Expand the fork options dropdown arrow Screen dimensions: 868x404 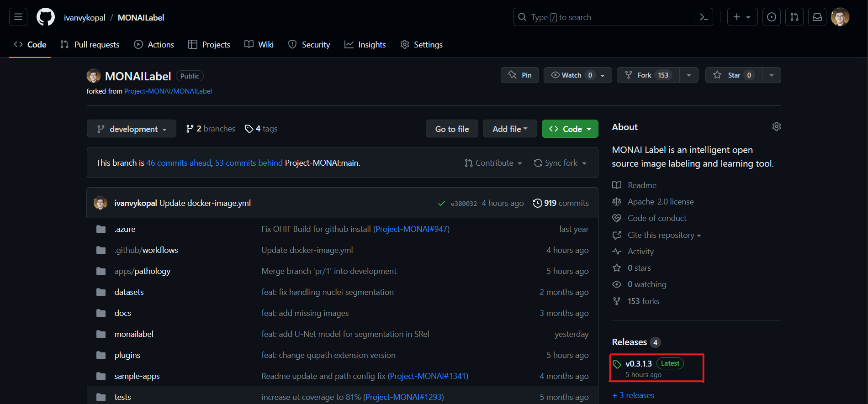(689, 75)
